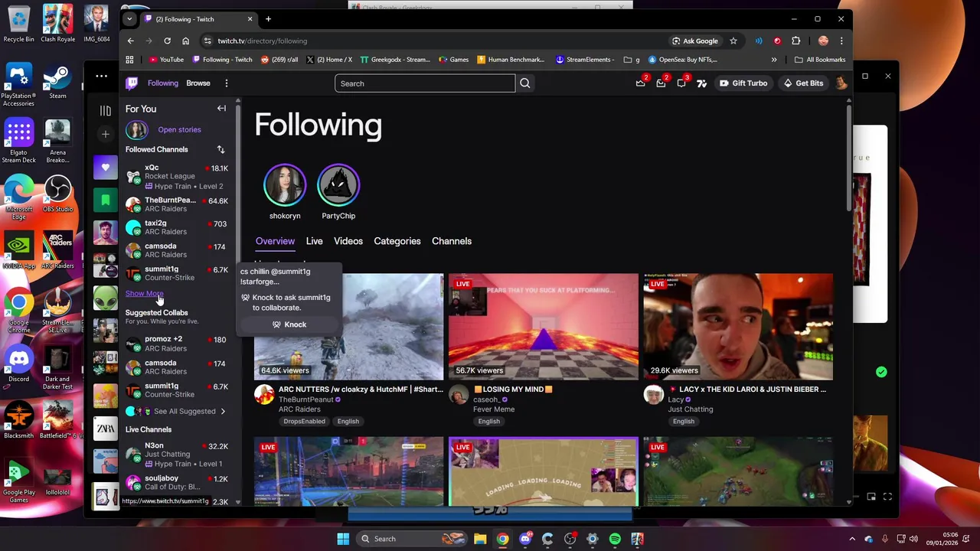Open the 'Open stories' link

click(179, 129)
